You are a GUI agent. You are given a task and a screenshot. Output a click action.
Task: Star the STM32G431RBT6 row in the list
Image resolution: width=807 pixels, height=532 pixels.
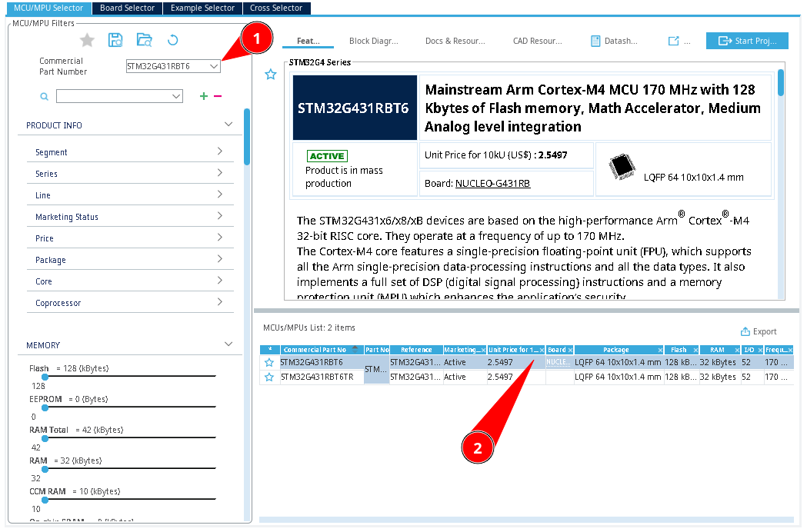pyautogui.click(x=269, y=362)
